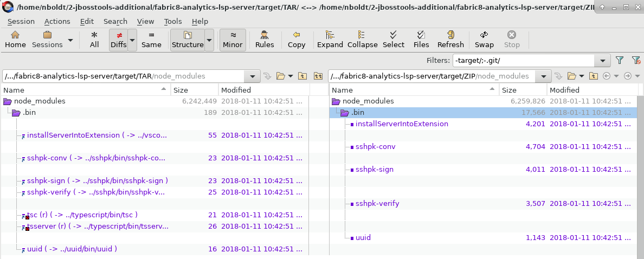Viewport: 644px width, 259px height.
Task: Sort right pane by Size column
Action: click(523, 90)
